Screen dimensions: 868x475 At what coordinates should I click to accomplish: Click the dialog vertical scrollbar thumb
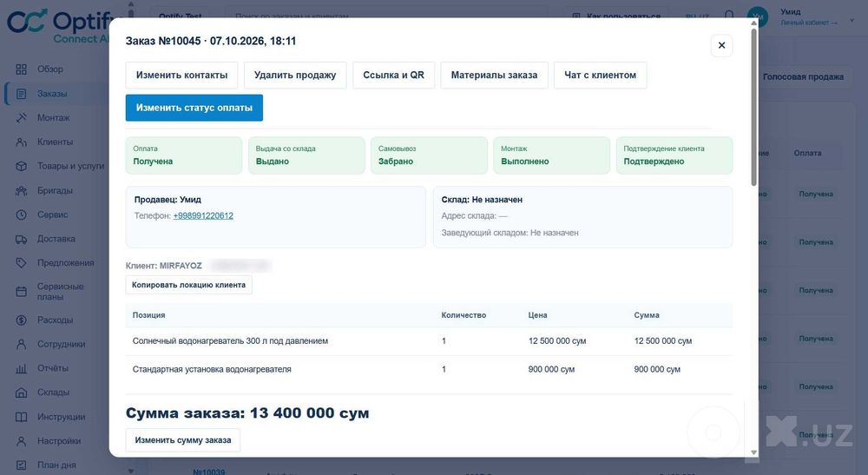pos(753,107)
